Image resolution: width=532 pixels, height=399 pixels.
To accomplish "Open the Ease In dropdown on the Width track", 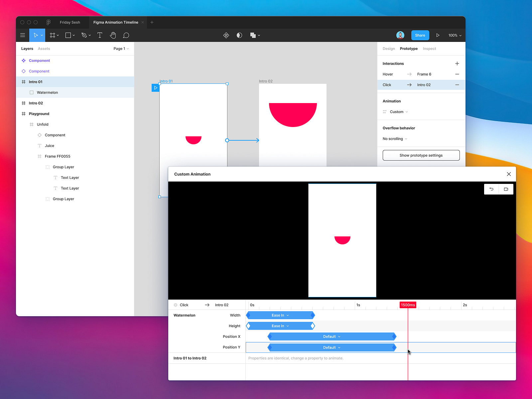I will tap(280, 315).
